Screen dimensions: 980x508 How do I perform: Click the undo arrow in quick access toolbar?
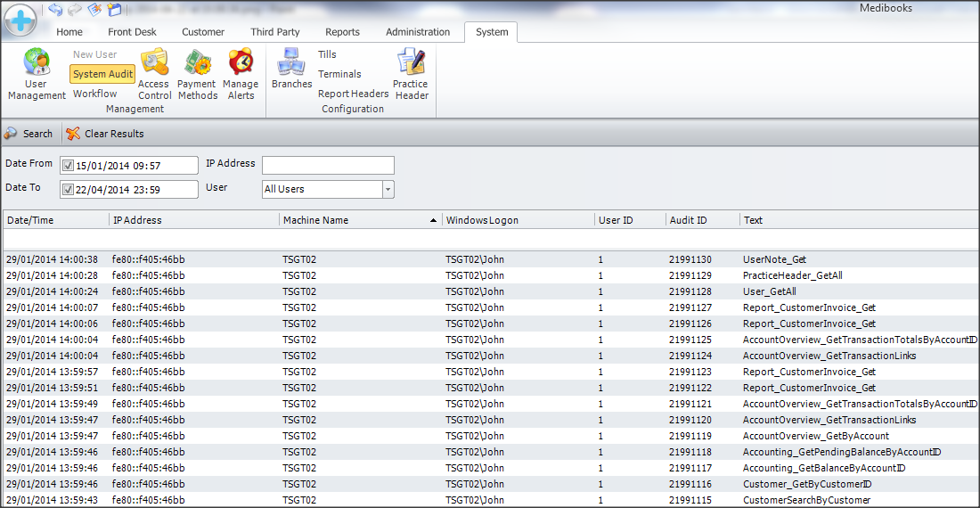tap(55, 10)
